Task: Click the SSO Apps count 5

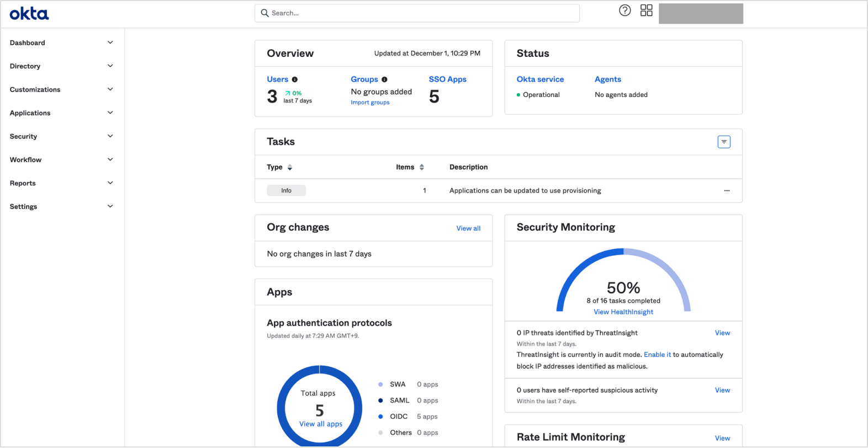Action: [434, 97]
